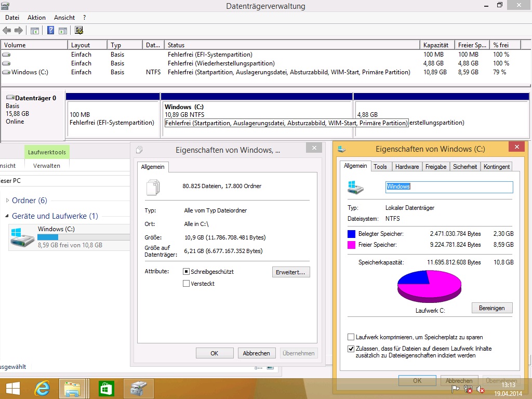Sort by the % frei column header
The image size is (532, 399).
(505, 45)
